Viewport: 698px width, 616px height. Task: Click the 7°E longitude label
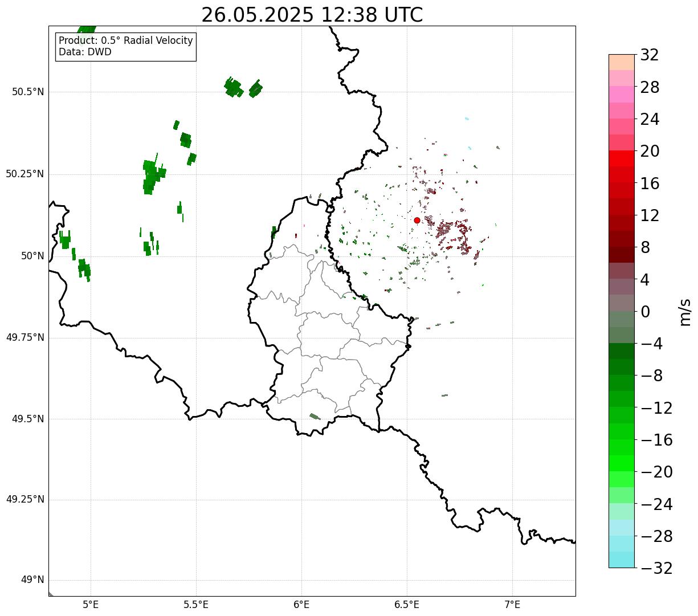[513, 605]
